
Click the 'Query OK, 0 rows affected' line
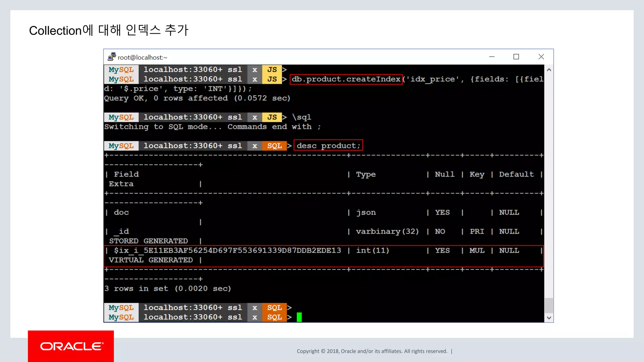197,98
